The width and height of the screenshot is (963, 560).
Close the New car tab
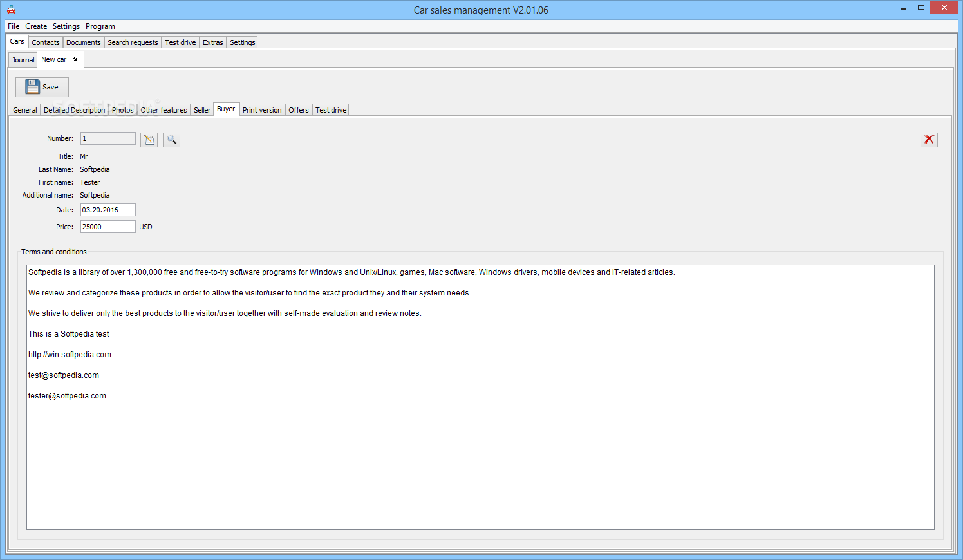[x=75, y=59]
